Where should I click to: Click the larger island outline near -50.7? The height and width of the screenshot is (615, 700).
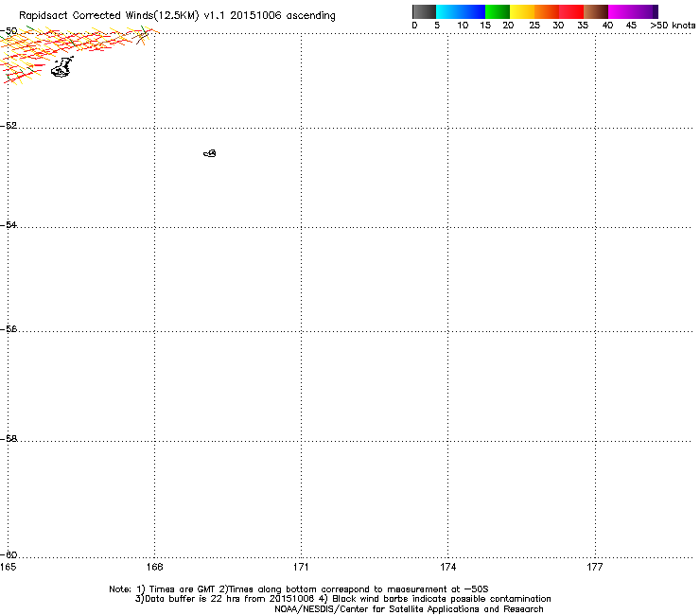[x=61, y=67]
